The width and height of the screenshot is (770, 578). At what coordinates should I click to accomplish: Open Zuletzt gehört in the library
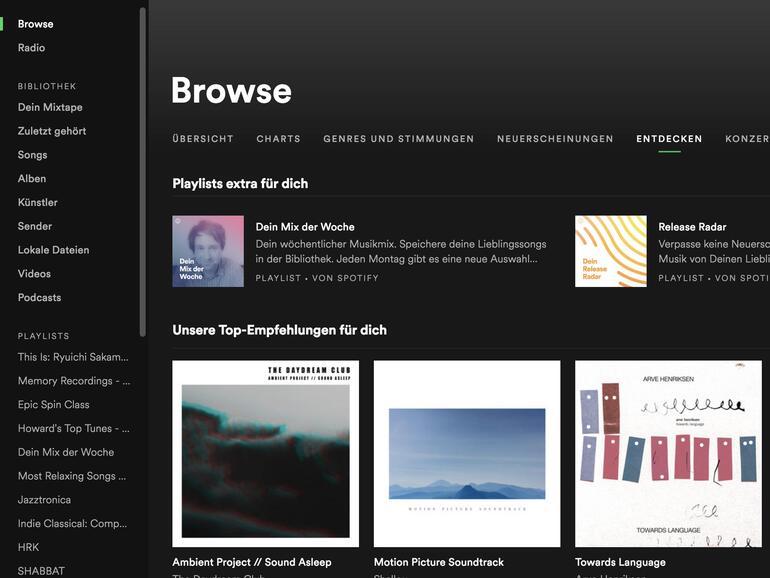point(52,131)
